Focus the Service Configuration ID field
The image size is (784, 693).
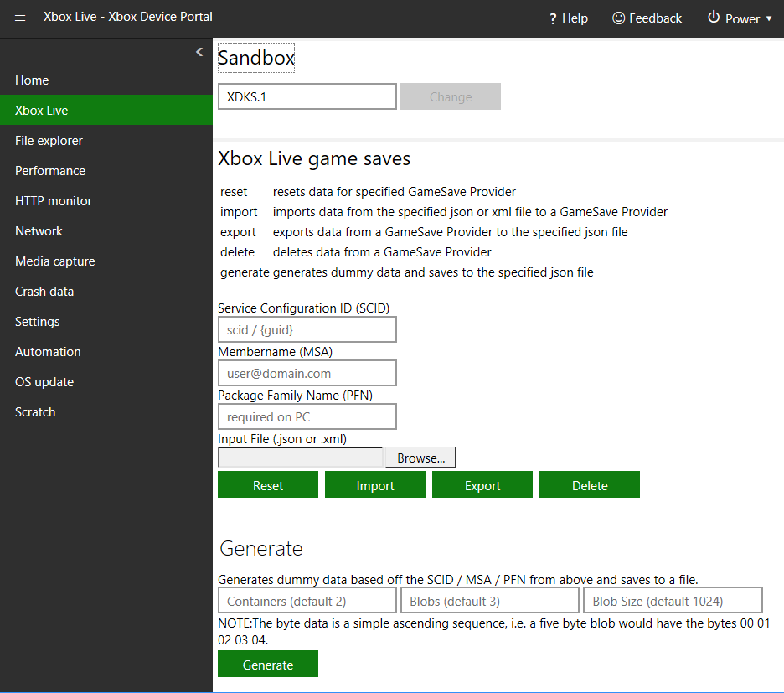click(307, 329)
